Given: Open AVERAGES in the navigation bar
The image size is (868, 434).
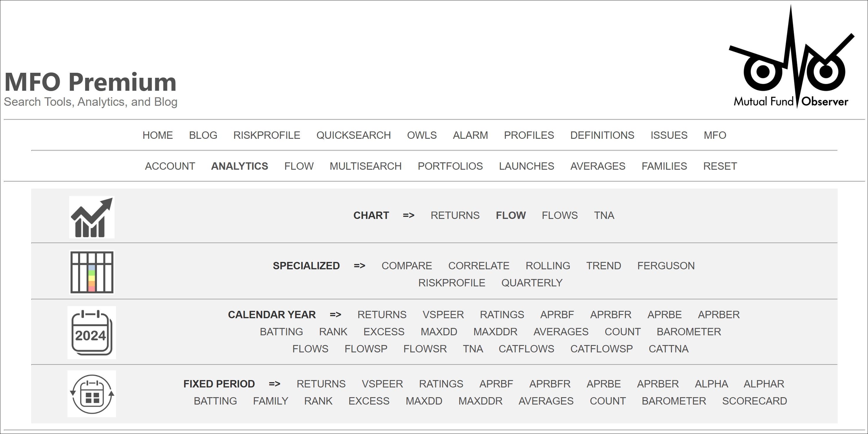Looking at the screenshot, I should tap(598, 166).
